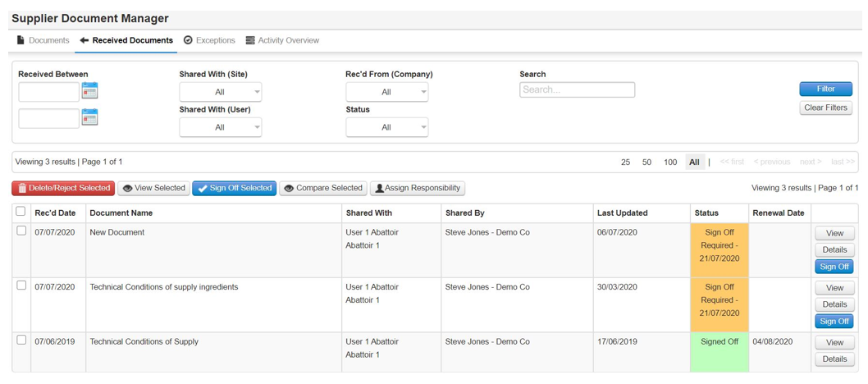Tick checkbox for Technical Conditions of Supply row
The height and width of the screenshot is (384, 868).
pos(21,340)
